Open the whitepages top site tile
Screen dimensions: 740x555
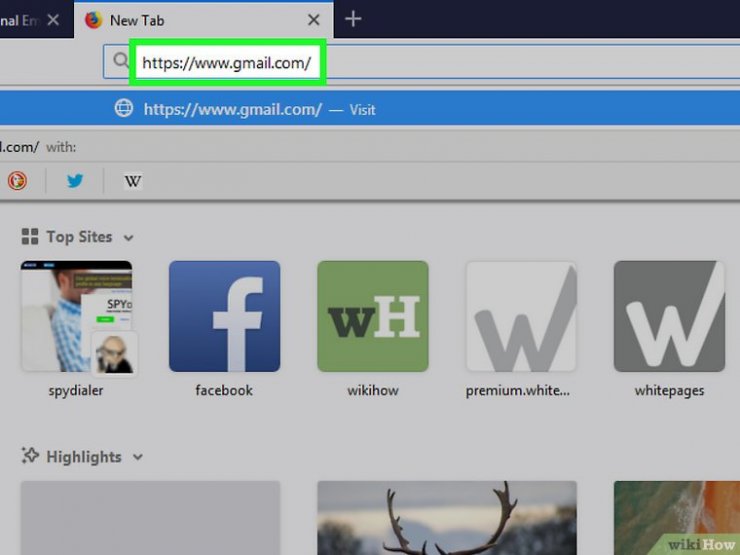pyautogui.click(x=669, y=316)
